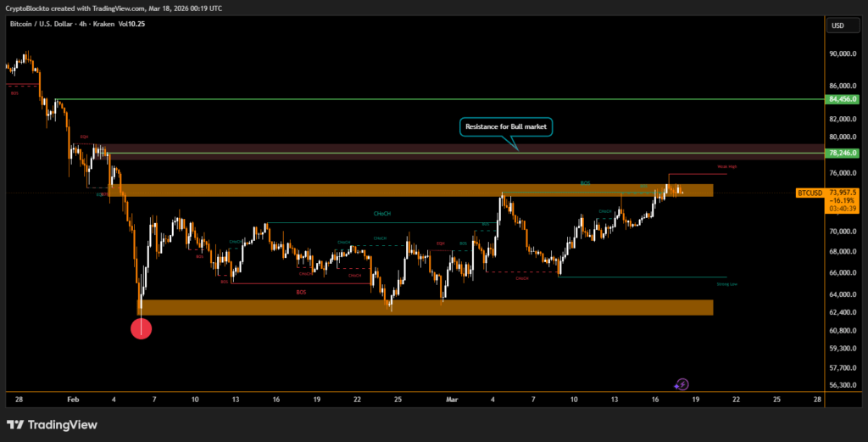Click the purple lightning event icon
The width and height of the screenshot is (868, 442).
point(682,384)
